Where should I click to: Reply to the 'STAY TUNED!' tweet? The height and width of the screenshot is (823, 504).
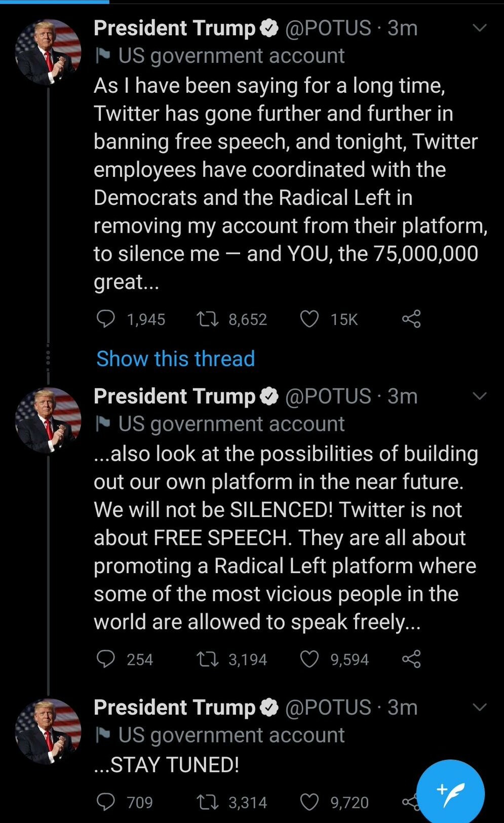point(106,802)
